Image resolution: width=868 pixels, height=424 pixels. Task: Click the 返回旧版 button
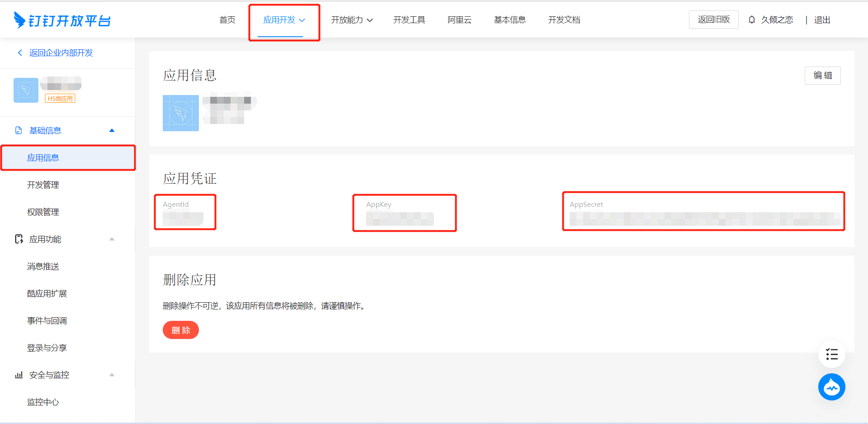[714, 19]
